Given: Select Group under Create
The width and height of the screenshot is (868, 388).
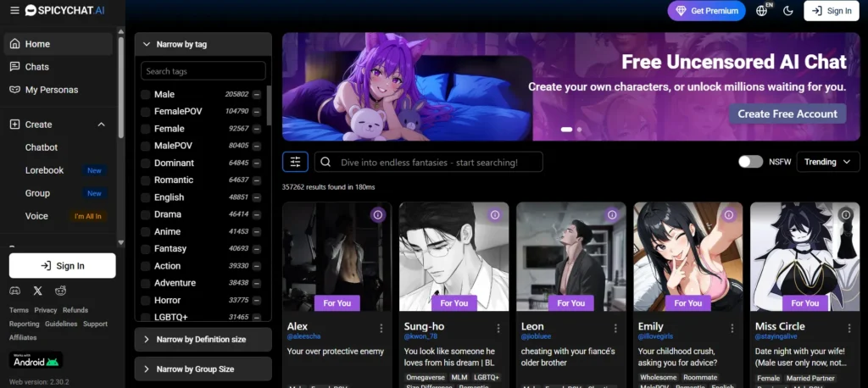Looking at the screenshot, I should [x=37, y=193].
